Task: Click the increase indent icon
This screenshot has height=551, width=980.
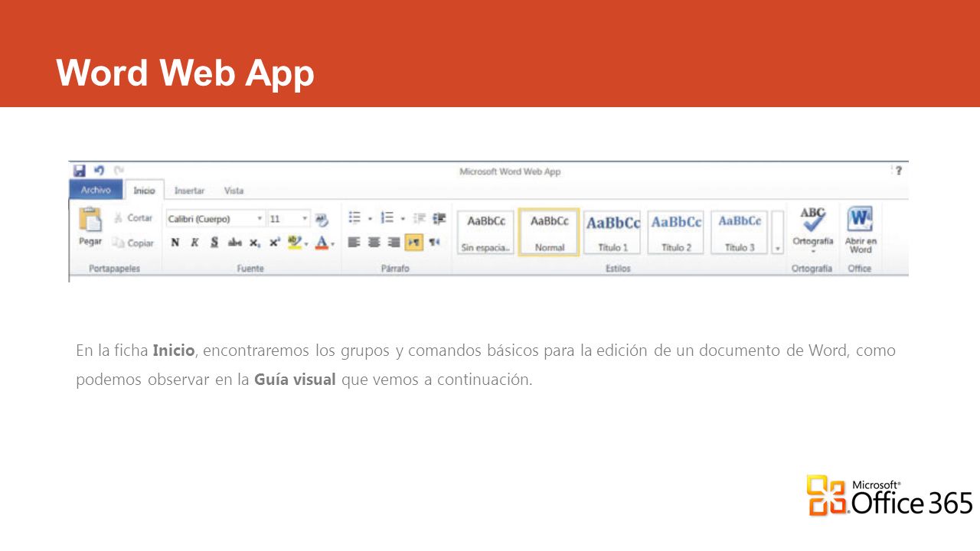Action: pyautogui.click(x=439, y=218)
